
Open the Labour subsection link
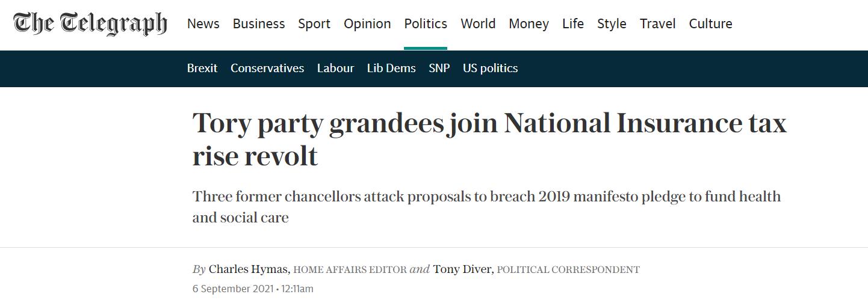click(335, 69)
